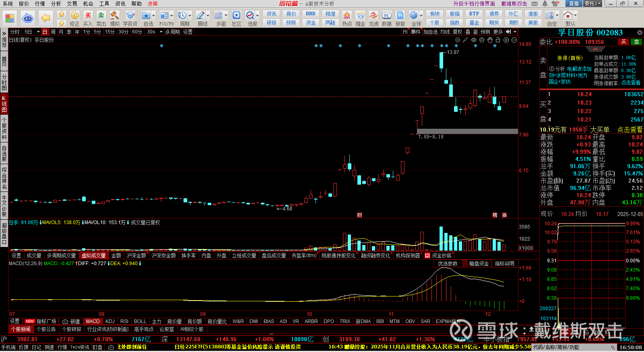Switch to the 个股公告 tab
644x352 pixels.
click(x=46, y=329)
